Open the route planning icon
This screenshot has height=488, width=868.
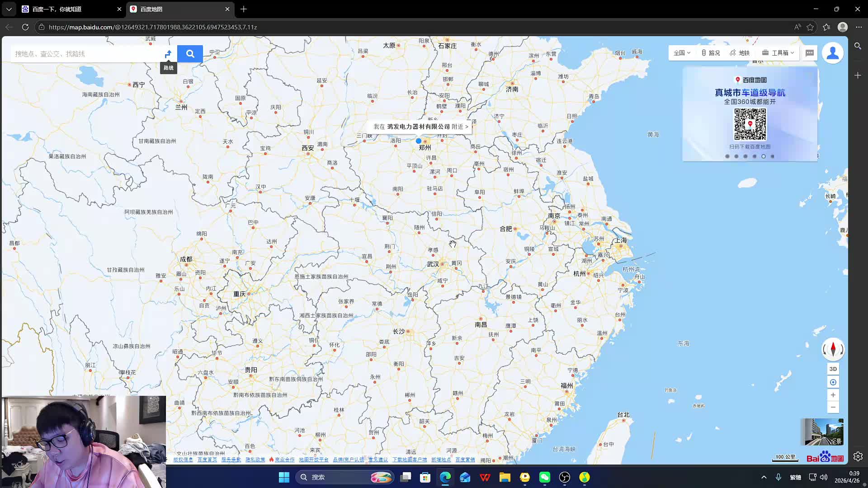tap(168, 54)
